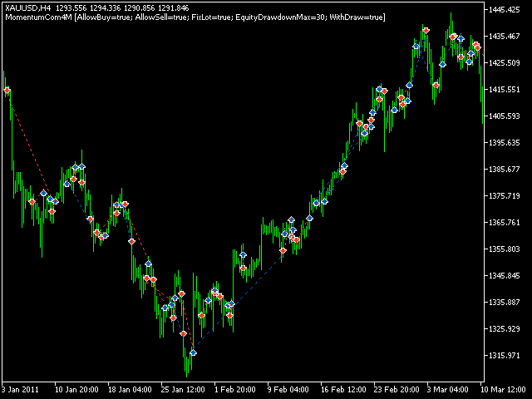532x399 pixels.
Task: Select the 10 Jan 20:00 time label
Action: pyautogui.click(x=76, y=390)
